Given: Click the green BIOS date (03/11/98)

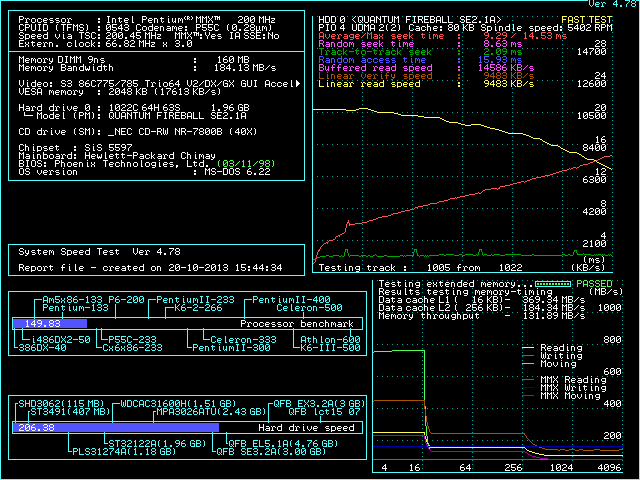Looking at the screenshot, I should [246, 164].
